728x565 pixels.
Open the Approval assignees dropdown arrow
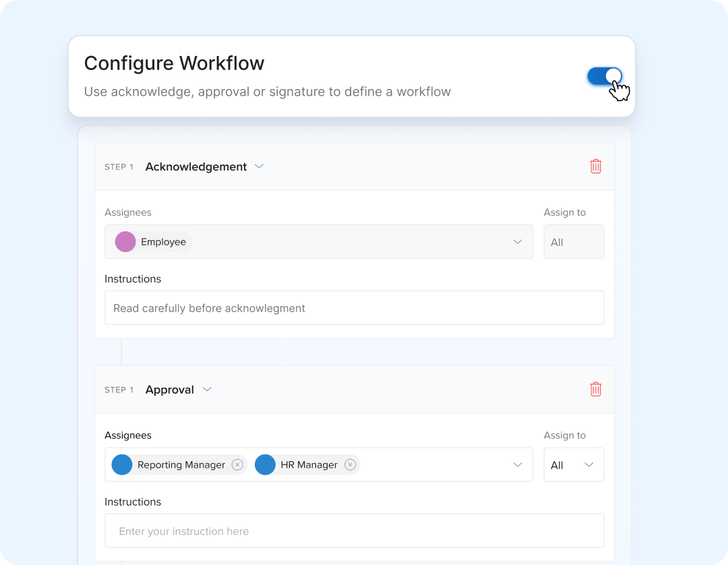(518, 465)
